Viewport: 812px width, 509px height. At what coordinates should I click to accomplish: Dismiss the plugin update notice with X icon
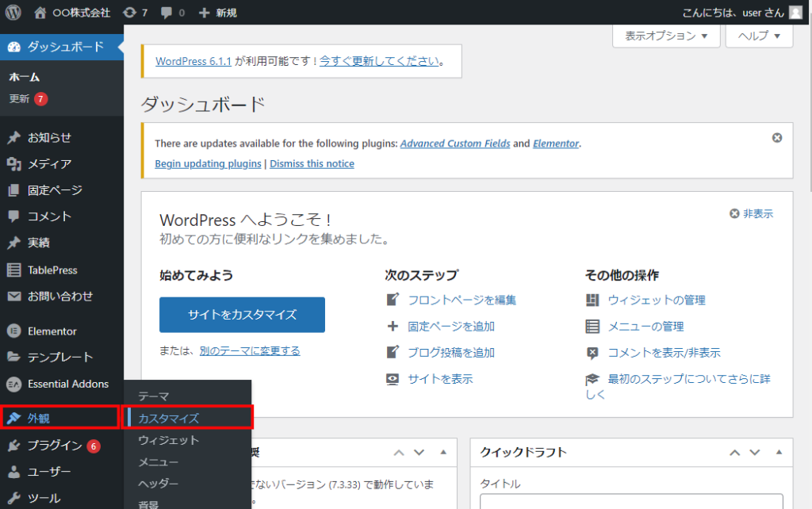click(777, 138)
